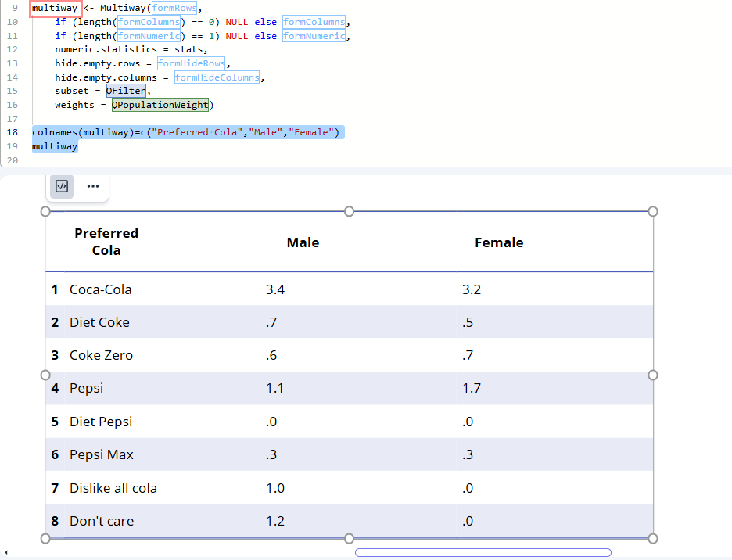
Task: Click the Preferred Cola column header
Action: [x=106, y=242]
